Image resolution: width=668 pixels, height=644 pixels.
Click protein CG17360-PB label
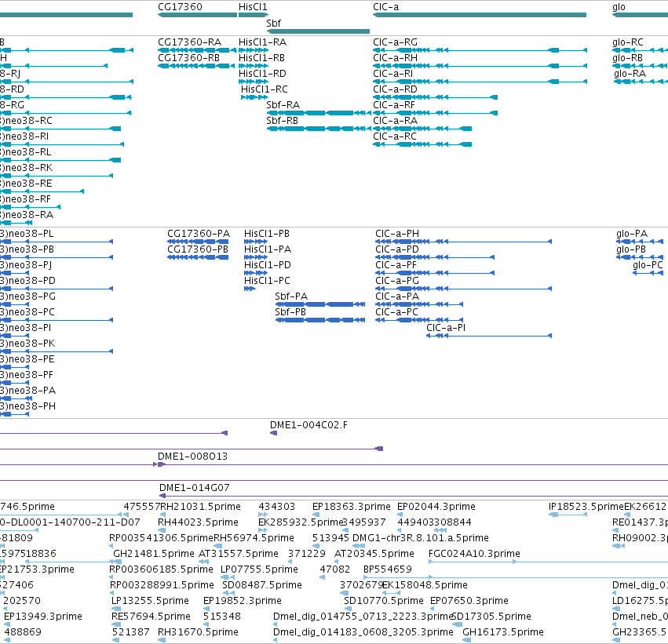coord(198,249)
